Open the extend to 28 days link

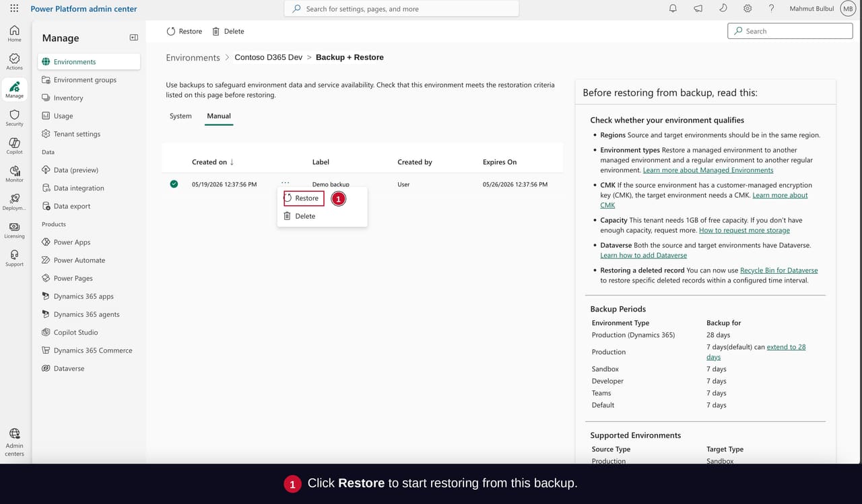[786, 347]
